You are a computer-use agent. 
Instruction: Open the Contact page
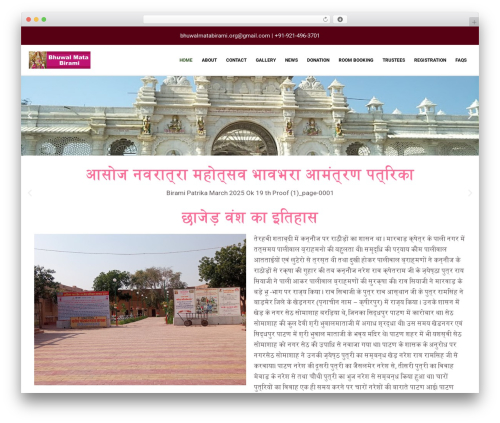(x=236, y=60)
